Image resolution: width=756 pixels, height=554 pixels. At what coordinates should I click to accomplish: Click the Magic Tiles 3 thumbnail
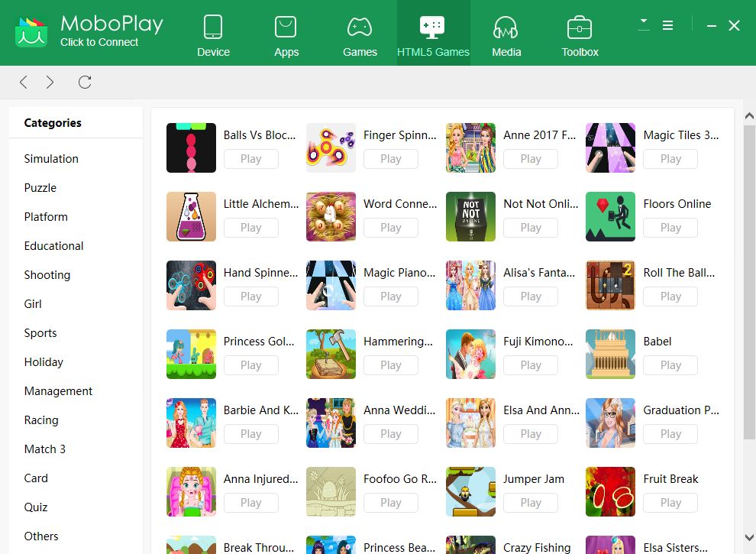point(610,147)
